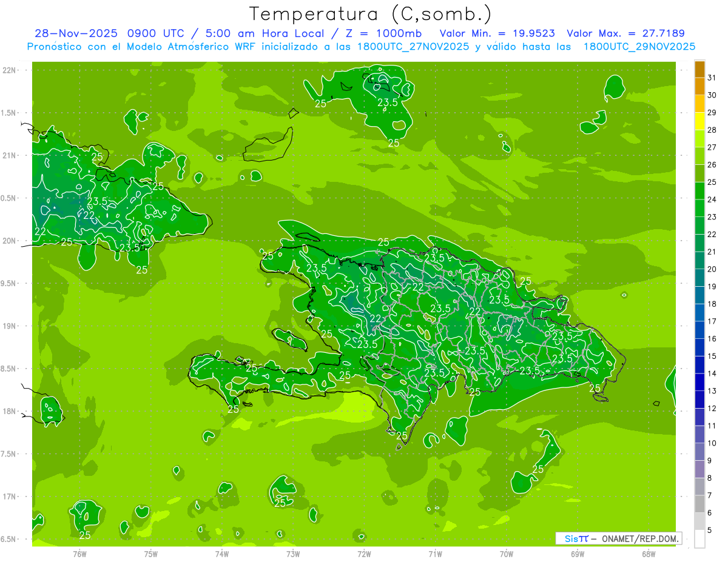728x562 pixels.
Task: Click the color scale label "7"
Action: click(x=710, y=496)
